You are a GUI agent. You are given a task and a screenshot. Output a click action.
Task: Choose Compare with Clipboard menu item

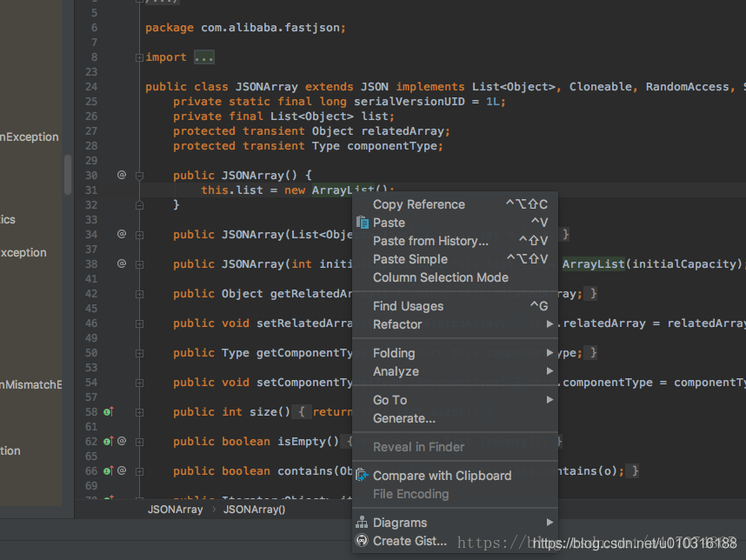(455, 476)
